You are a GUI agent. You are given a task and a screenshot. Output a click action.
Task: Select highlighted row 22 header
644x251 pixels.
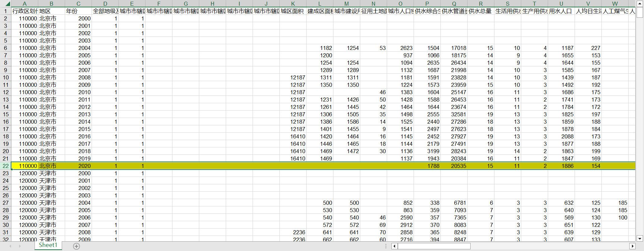coord(5,166)
